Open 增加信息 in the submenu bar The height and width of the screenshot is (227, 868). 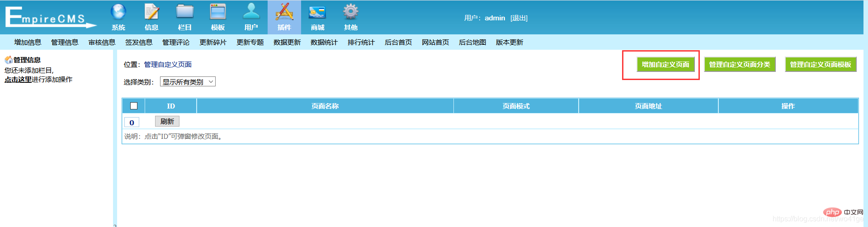tap(28, 43)
